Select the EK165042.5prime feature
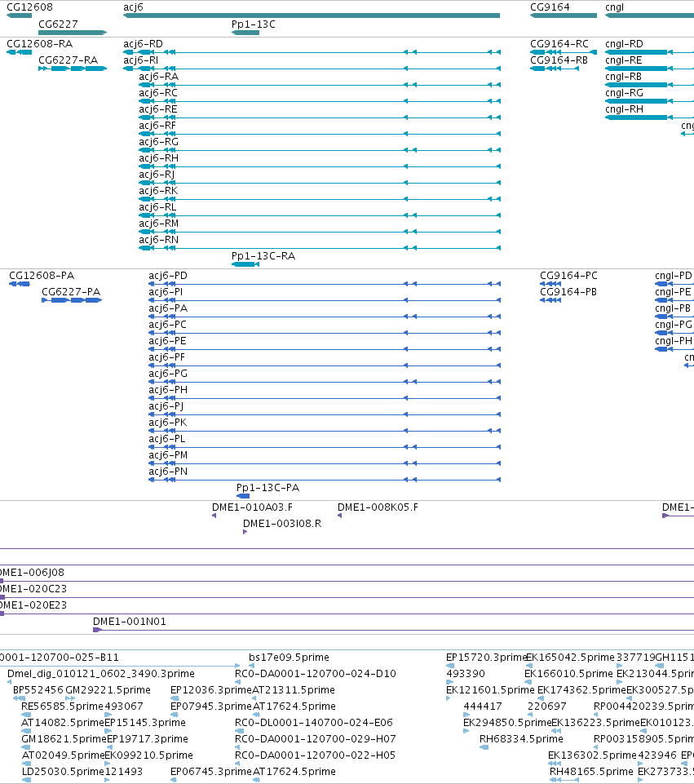The height and width of the screenshot is (784, 694). [529, 666]
